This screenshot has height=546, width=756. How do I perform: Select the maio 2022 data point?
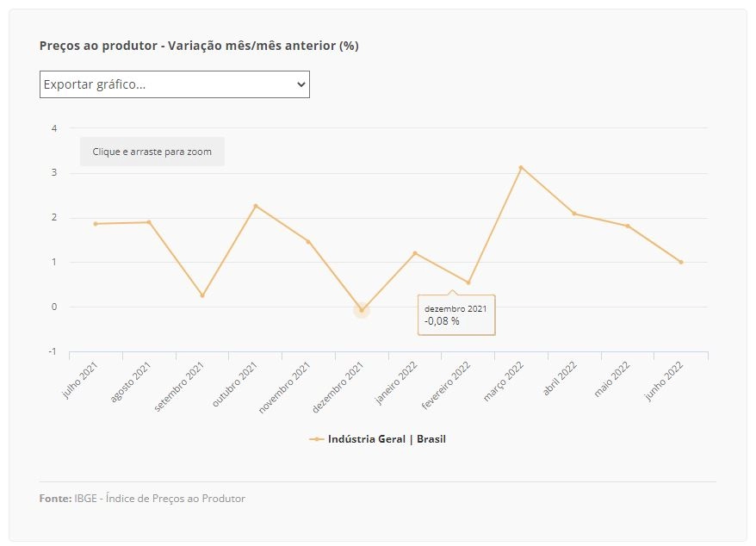pos(628,226)
